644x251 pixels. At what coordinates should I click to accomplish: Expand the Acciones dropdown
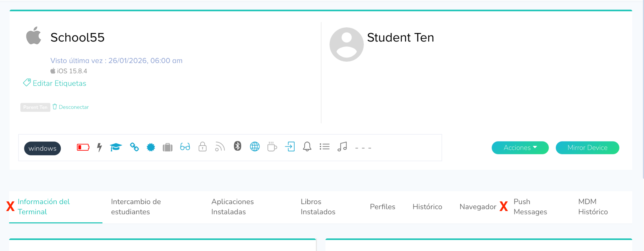coord(520,148)
